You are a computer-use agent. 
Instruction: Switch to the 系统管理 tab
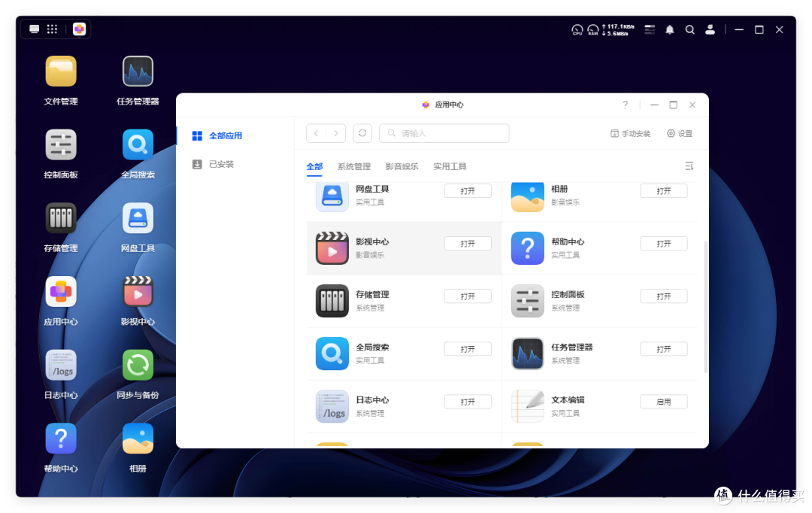pos(353,166)
